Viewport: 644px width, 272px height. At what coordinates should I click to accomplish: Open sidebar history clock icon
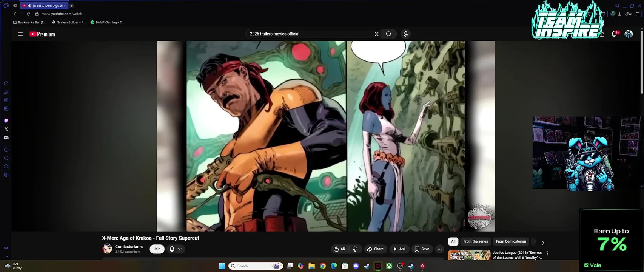6,158
